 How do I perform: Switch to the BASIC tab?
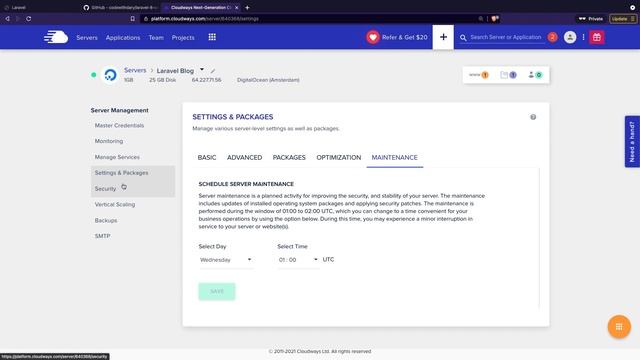[x=207, y=158]
